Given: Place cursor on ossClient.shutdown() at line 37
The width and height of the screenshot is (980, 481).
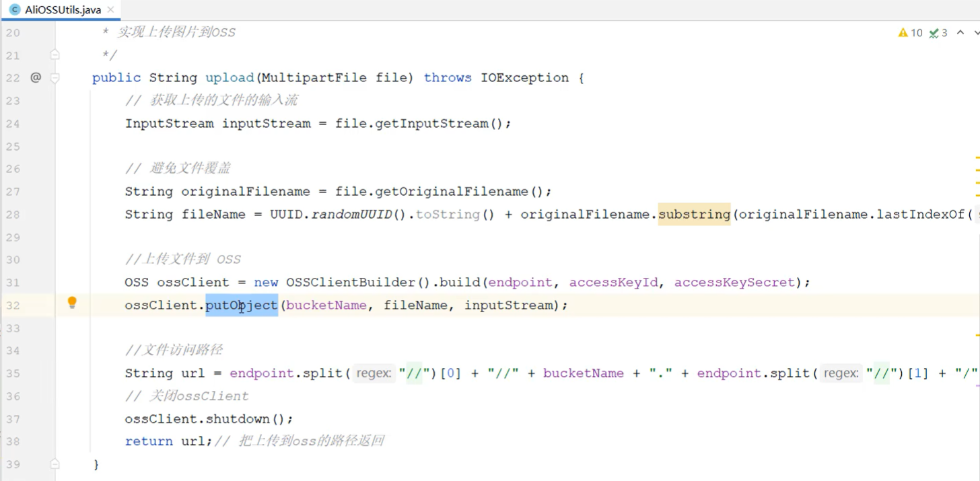Looking at the screenshot, I should click(209, 419).
